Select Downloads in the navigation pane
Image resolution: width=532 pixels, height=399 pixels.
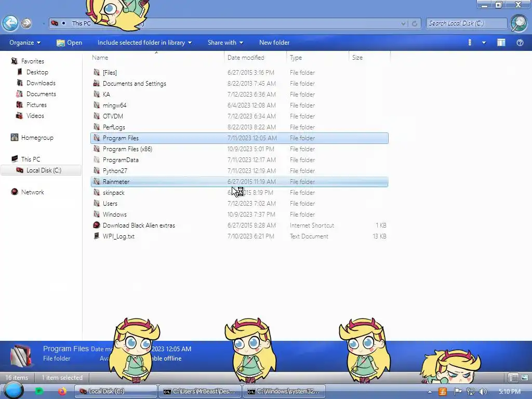point(41,83)
